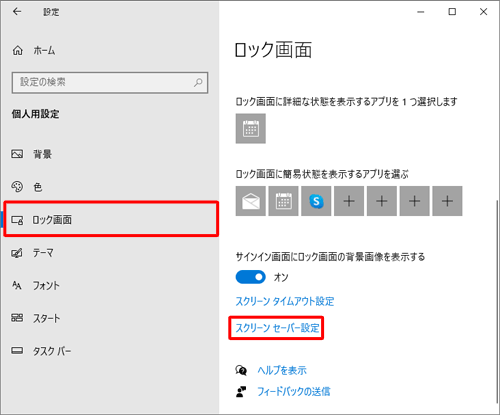Click the magnifier icon in the search box

pyautogui.click(x=198, y=82)
